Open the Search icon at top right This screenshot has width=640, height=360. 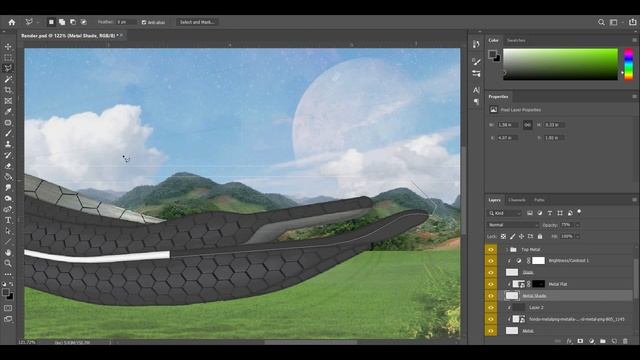click(x=601, y=22)
